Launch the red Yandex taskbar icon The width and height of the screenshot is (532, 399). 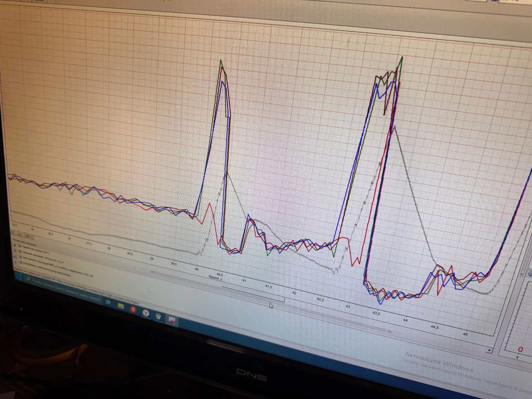(x=133, y=309)
